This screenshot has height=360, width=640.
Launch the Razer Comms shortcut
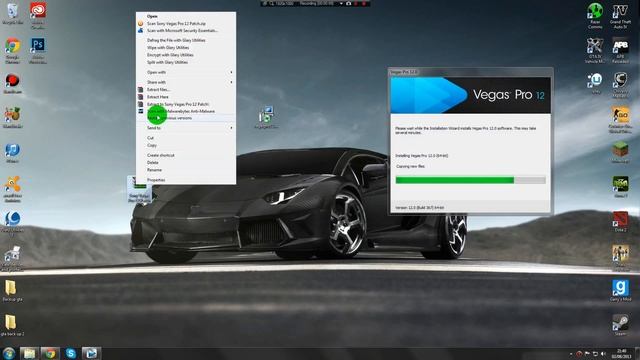(x=595, y=16)
